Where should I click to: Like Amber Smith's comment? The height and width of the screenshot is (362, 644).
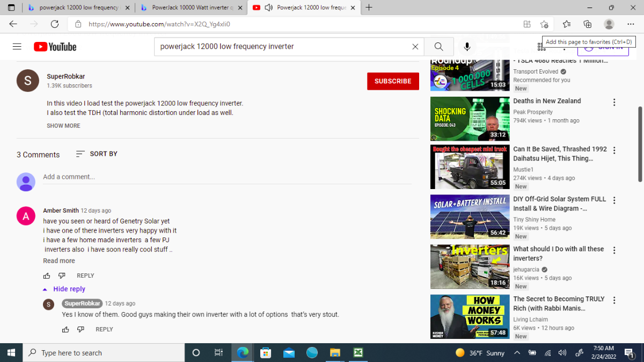47,276
